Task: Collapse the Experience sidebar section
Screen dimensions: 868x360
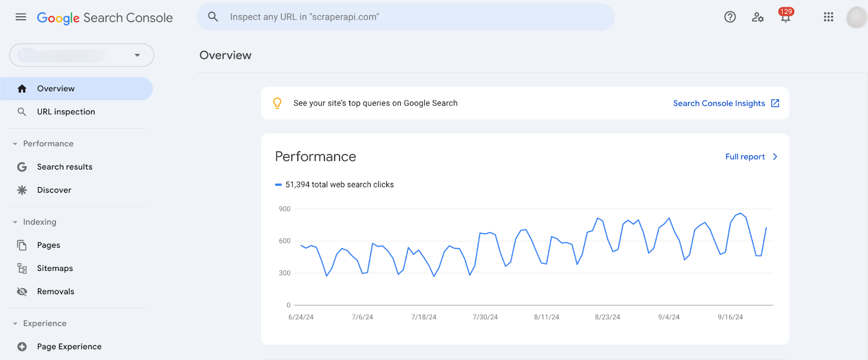Action: click(x=15, y=324)
